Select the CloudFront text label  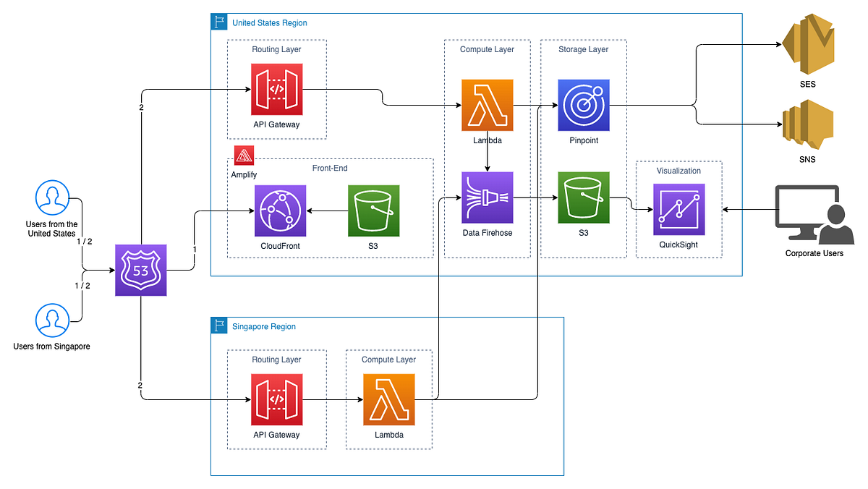pyautogui.click(x=280, y=246)
